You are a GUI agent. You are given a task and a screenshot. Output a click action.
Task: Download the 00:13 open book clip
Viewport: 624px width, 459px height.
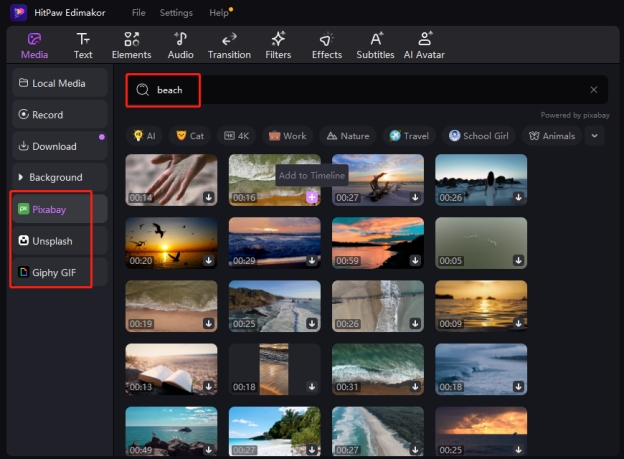click(209, 387)
